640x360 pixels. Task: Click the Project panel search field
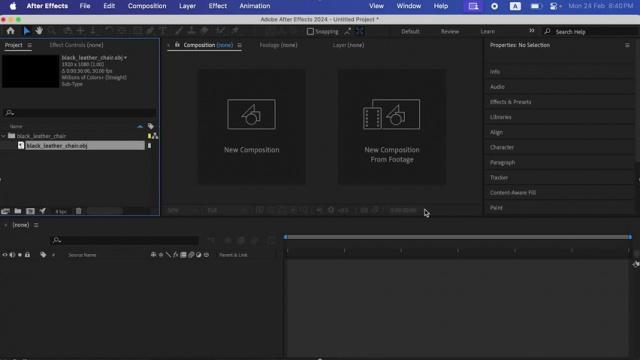[x=80, y=113]
